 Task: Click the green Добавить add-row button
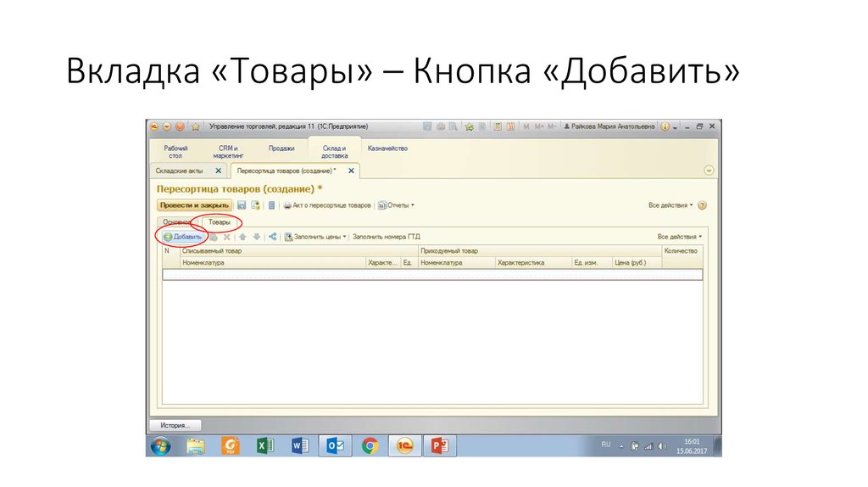pyautogui.click(x=183, y=237)
